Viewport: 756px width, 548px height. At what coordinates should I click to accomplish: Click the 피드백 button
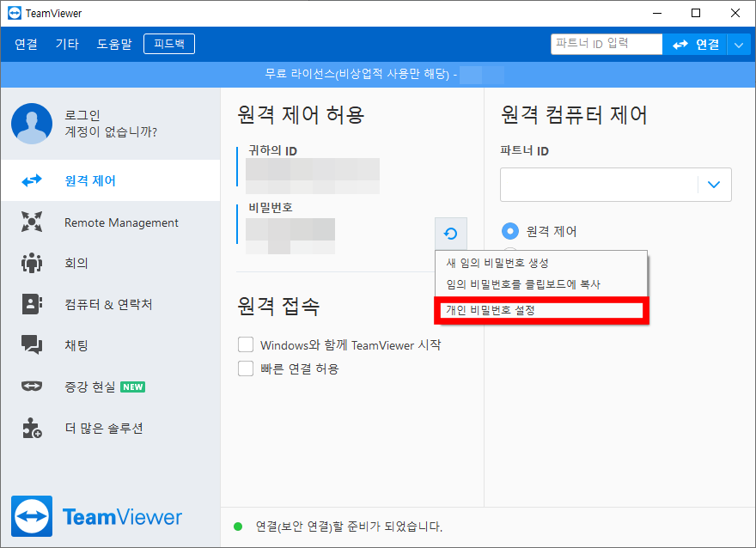(x=169, y=44)
